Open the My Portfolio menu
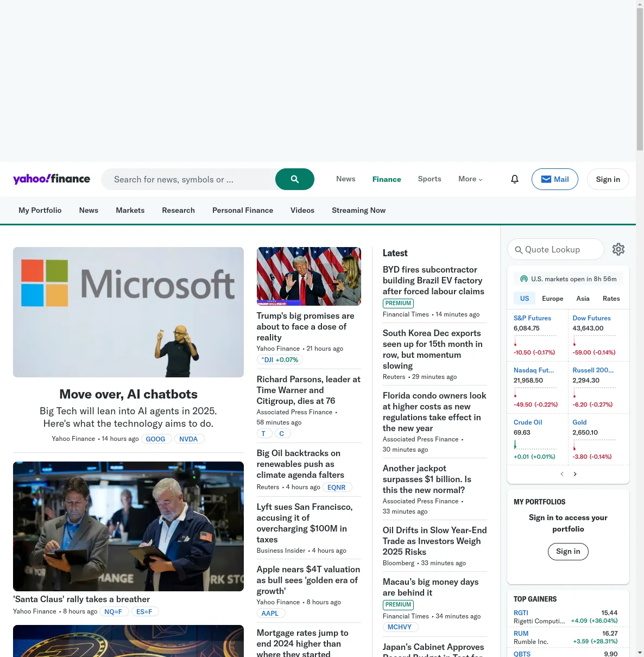This screenshot has width=644, height=657. (40, 210)
